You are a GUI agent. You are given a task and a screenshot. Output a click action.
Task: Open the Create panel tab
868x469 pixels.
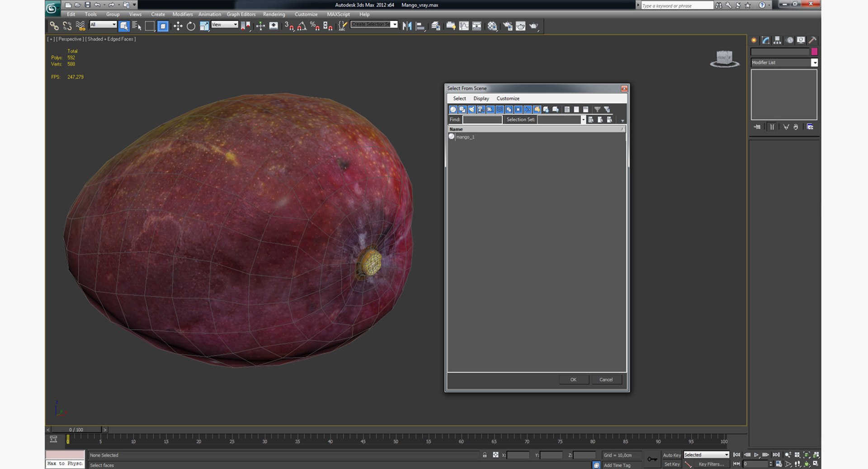coord(754,40)
